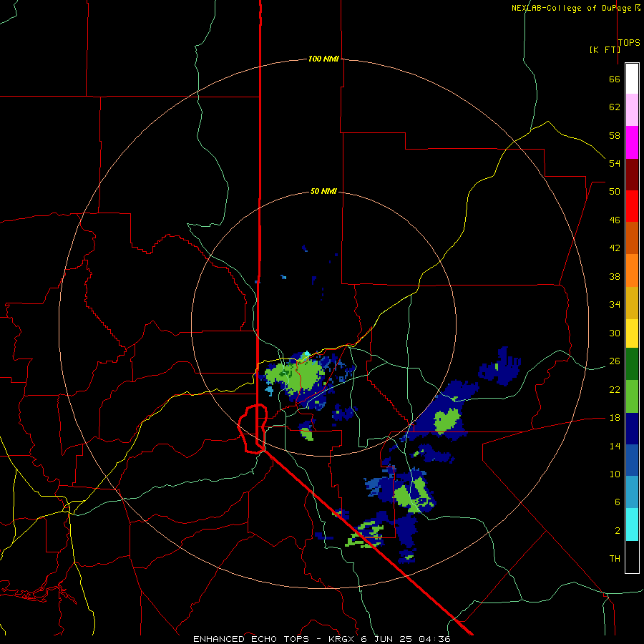Click the navy 18 kft legend swatch
Image resolution: width=644 pixels, height=644 pixels.
[632, 429]
